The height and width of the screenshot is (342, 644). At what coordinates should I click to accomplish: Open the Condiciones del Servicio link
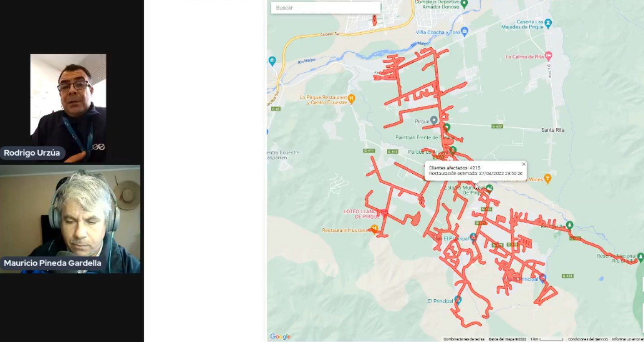[588, 339]
